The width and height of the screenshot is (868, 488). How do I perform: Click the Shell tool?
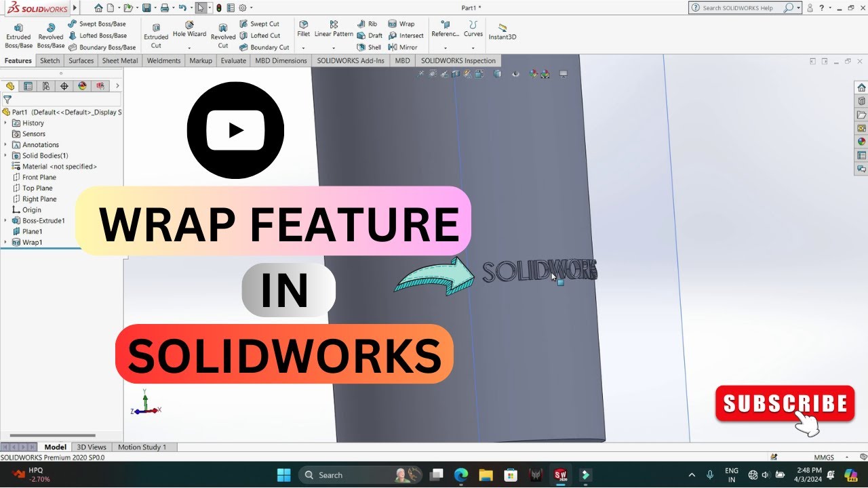click(369, 47)
